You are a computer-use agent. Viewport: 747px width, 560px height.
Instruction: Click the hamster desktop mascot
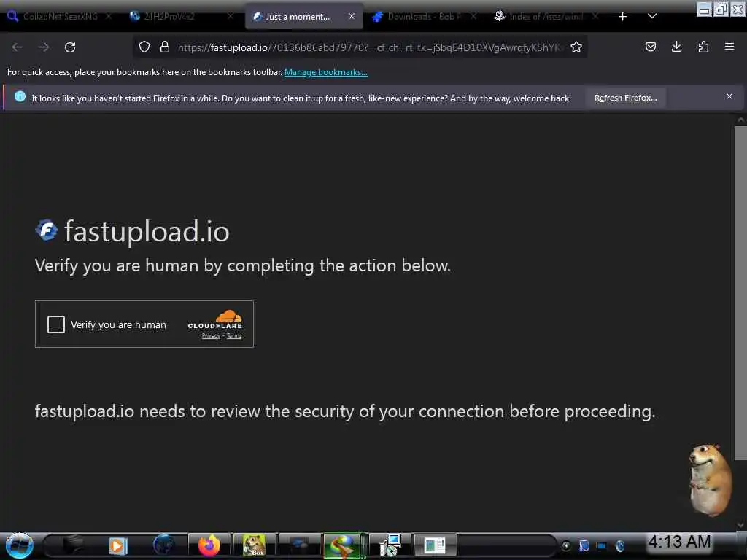coord(711,480)
